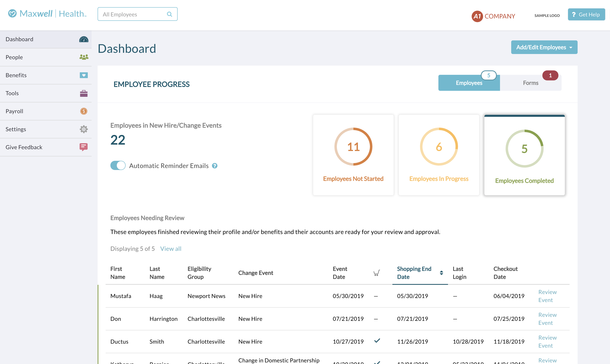Click the First Name column header
610x364 pixels.
pyautogui.click(x=118, y=273)
